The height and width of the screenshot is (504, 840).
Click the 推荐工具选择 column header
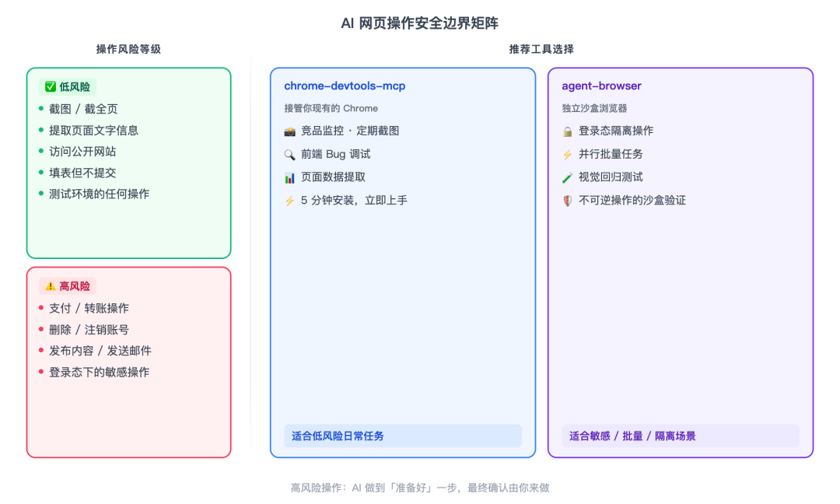point(541,49)
